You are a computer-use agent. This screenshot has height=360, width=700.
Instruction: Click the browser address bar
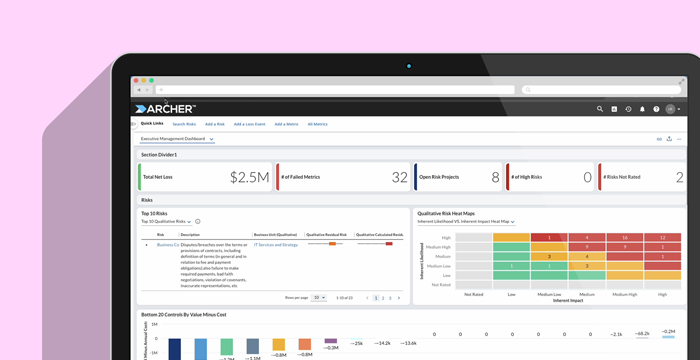[335, 90]
